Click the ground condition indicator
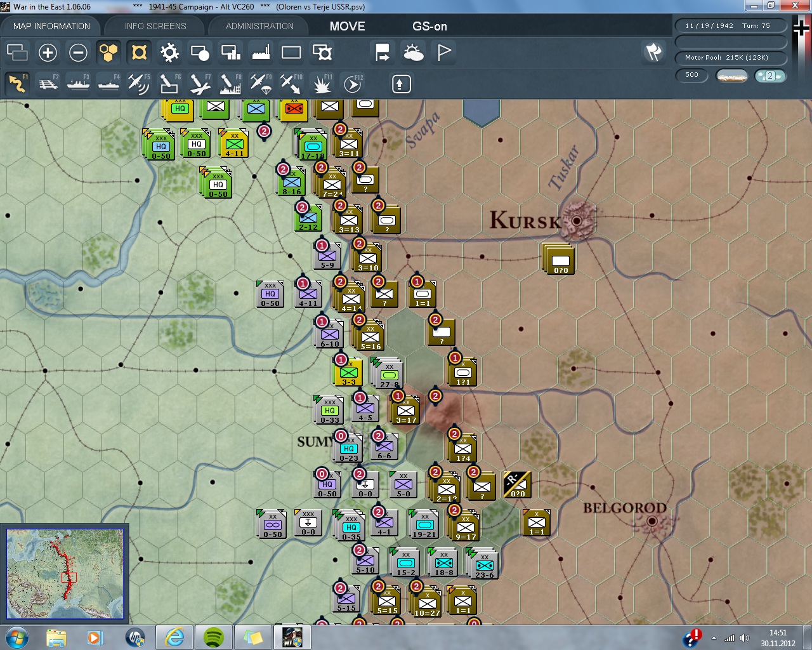The width and height of the screenshot is (812, 650). click(731, 76)
